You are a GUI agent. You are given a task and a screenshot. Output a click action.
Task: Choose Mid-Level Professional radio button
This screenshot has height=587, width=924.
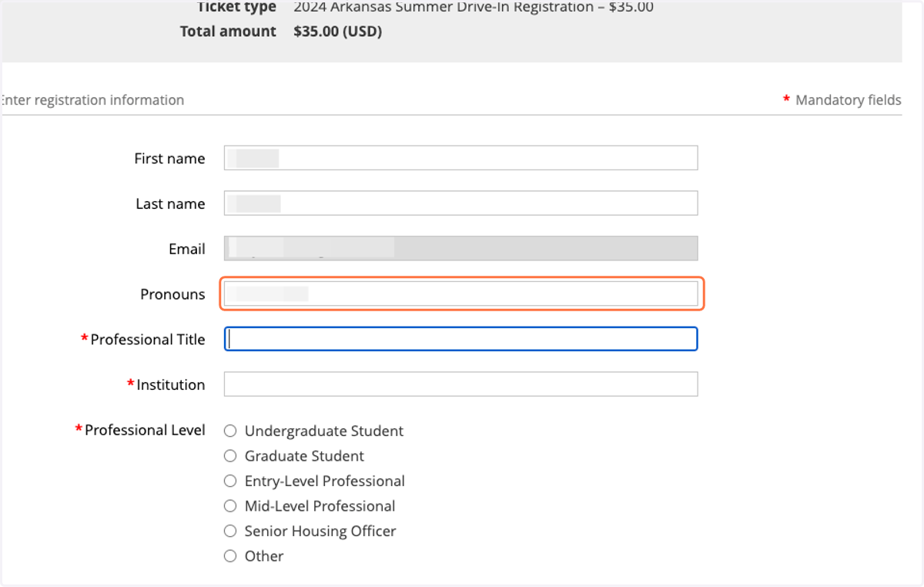230,506
